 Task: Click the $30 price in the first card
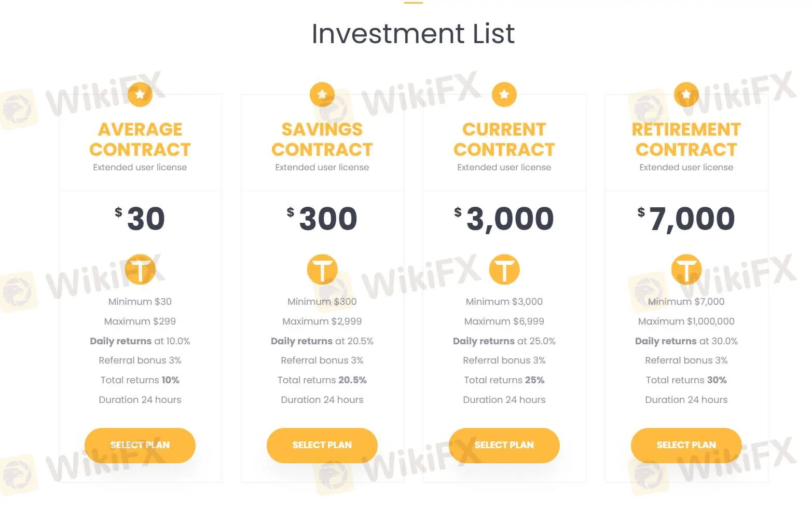(140, 218)
